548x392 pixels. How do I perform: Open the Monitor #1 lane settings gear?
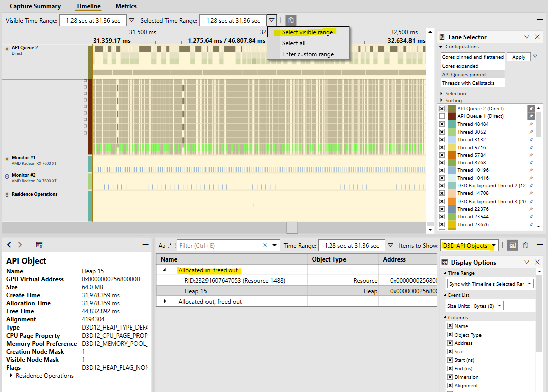[7, 159]
